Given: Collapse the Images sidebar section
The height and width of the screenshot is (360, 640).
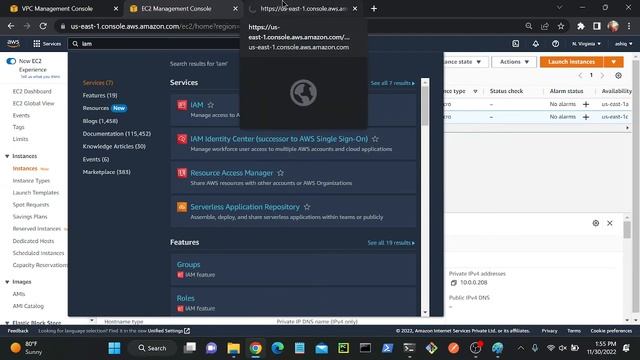Looking at the screenshot, I should point(7,282).
